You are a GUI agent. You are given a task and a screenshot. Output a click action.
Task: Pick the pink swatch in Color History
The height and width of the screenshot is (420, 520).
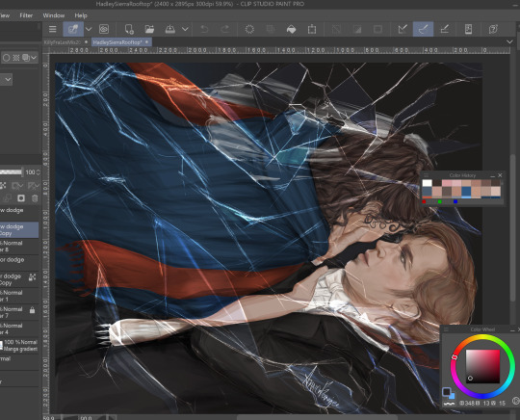pos(447,183)
